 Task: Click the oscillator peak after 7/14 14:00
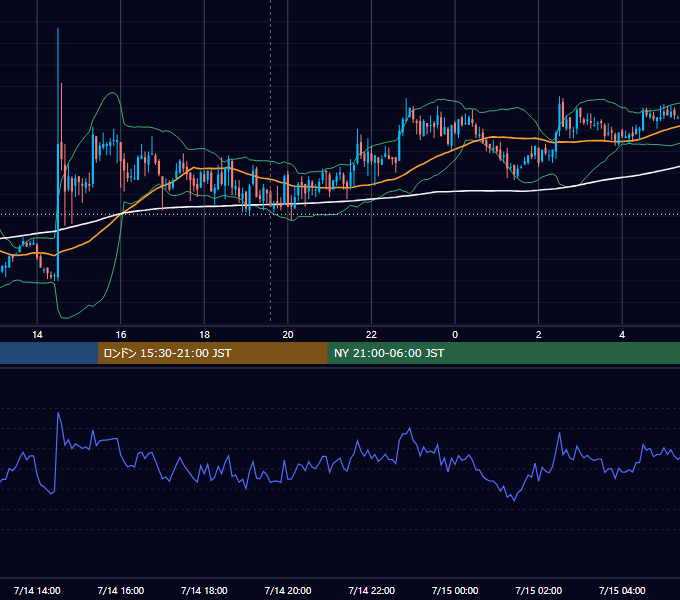point(58,413)
